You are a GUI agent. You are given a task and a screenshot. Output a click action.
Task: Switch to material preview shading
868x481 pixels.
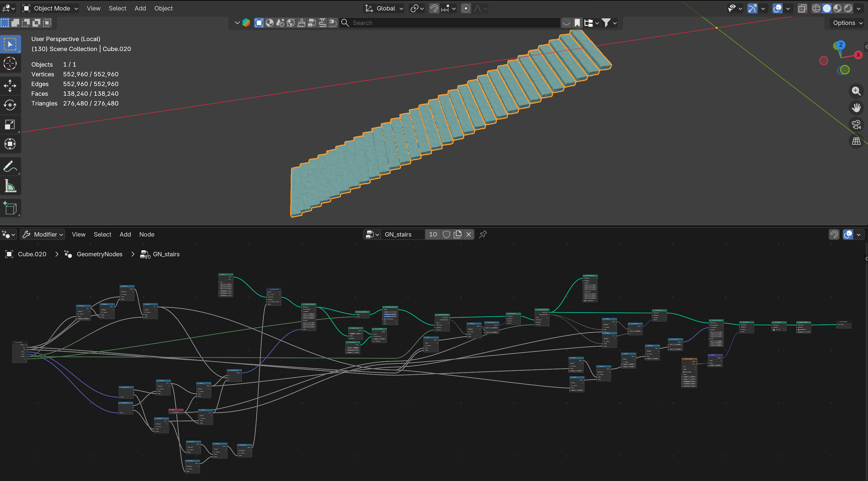(x=838, y=8)
